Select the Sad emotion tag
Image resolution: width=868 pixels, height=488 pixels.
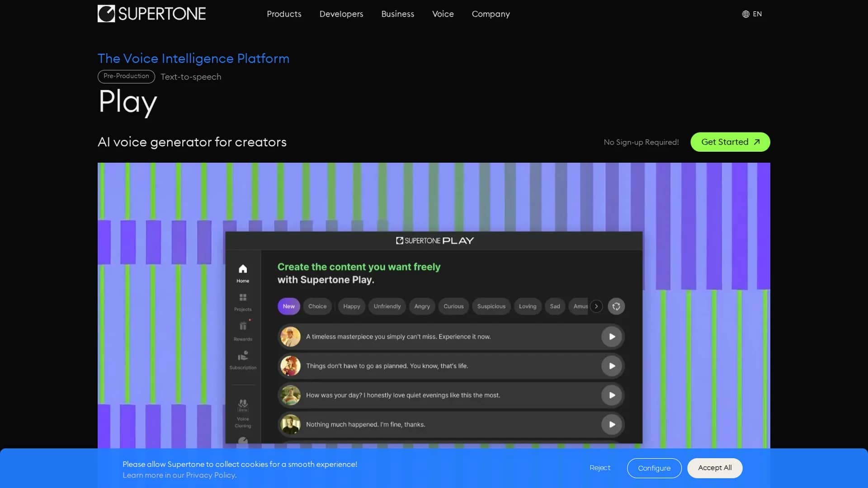[x=555, y=306]
